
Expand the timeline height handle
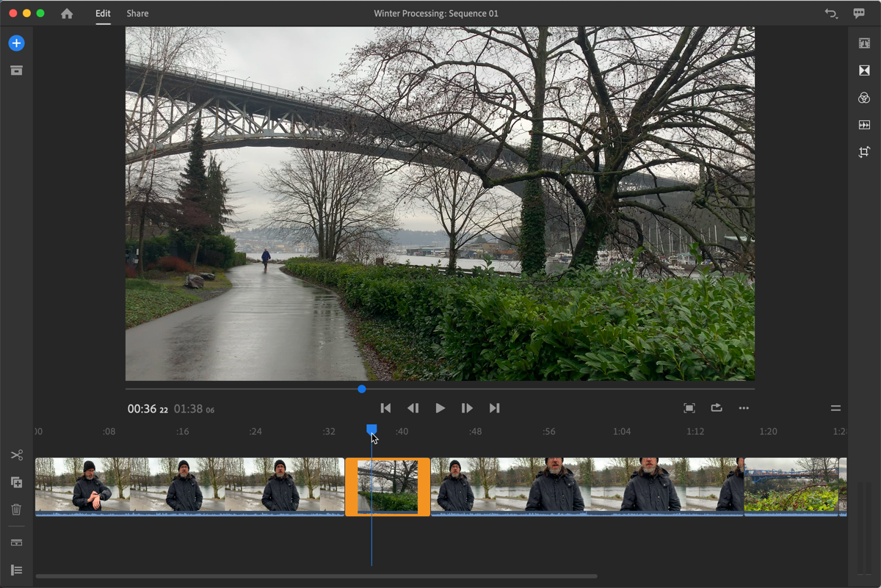[x=835, y=408]
